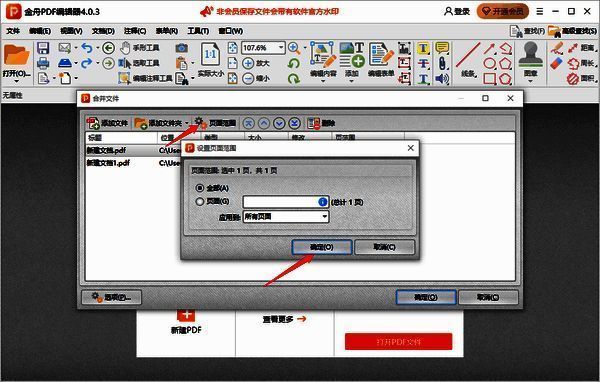
Task: Click the 开通会员 button
Action: pos(502,11)
